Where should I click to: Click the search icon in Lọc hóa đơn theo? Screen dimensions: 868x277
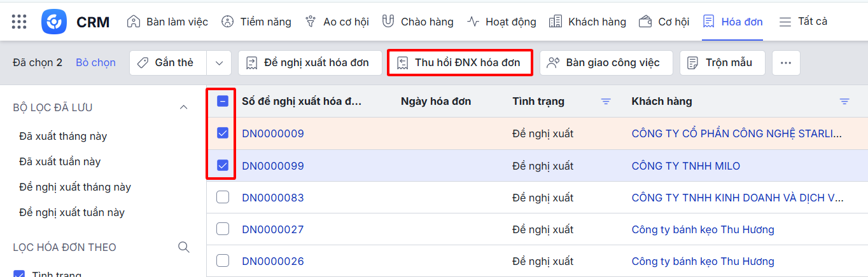click(x=183, y=247)
